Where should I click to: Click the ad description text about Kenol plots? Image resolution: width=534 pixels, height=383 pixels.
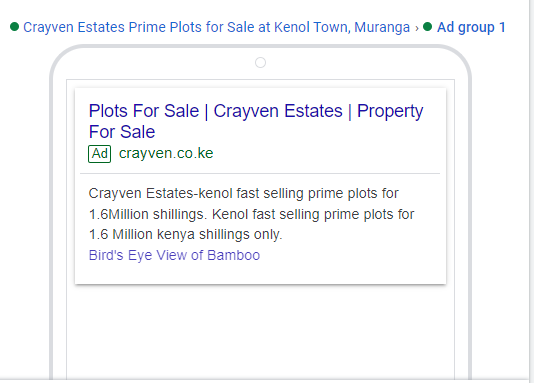coord(251,214)
